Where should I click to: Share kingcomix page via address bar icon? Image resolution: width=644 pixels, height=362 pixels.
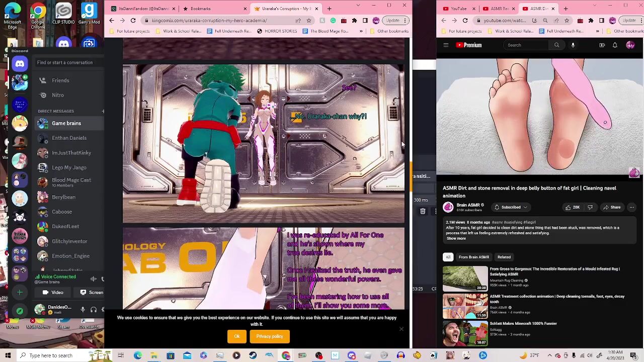click(298, 21)
